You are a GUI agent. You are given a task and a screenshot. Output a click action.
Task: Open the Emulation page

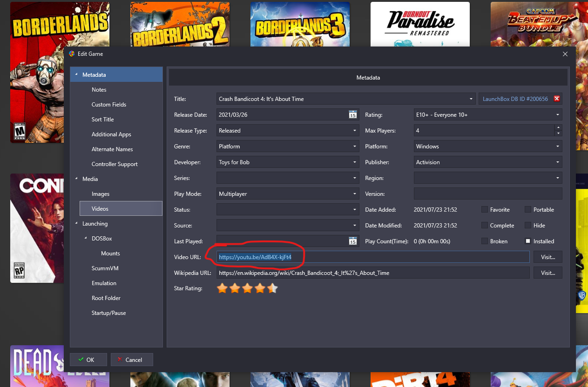click(104, 283)
